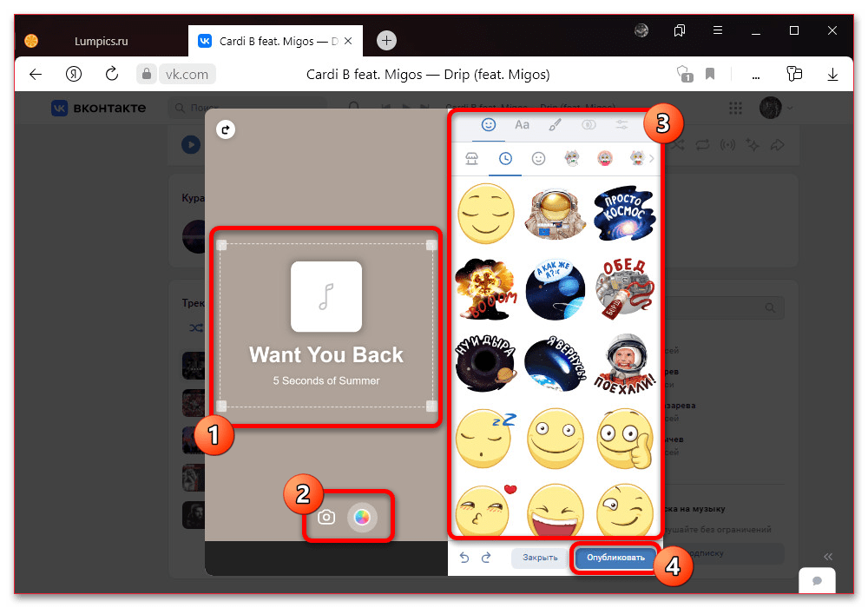Select the laughing smiley sticker
The image size is (868, 608).
coord(556,510)
